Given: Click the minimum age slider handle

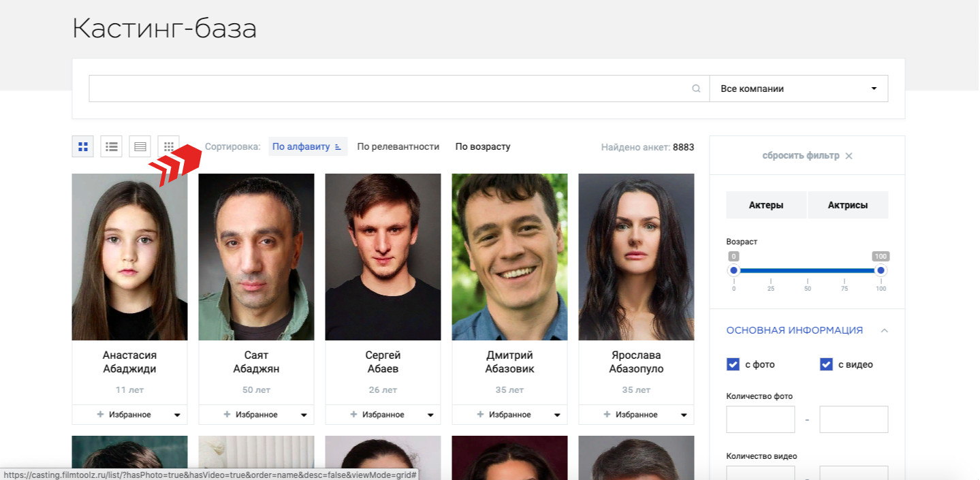Looking at the screenshot, I should 733,270.
